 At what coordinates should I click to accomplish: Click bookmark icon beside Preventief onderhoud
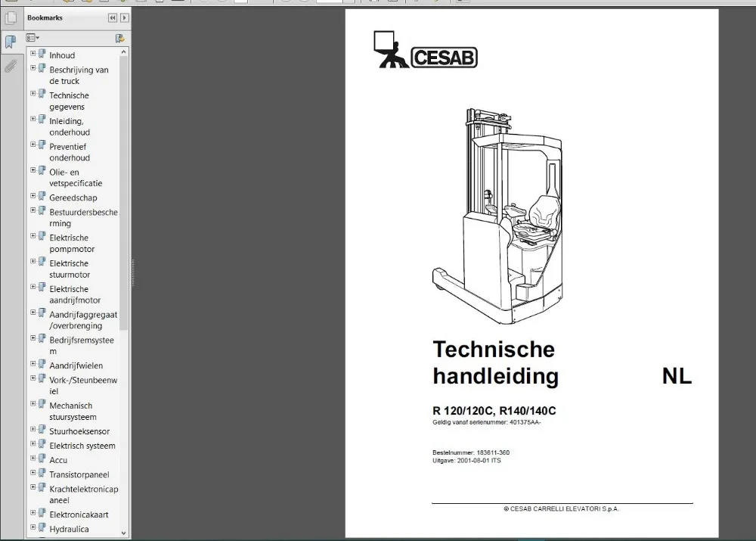[42, 145]
